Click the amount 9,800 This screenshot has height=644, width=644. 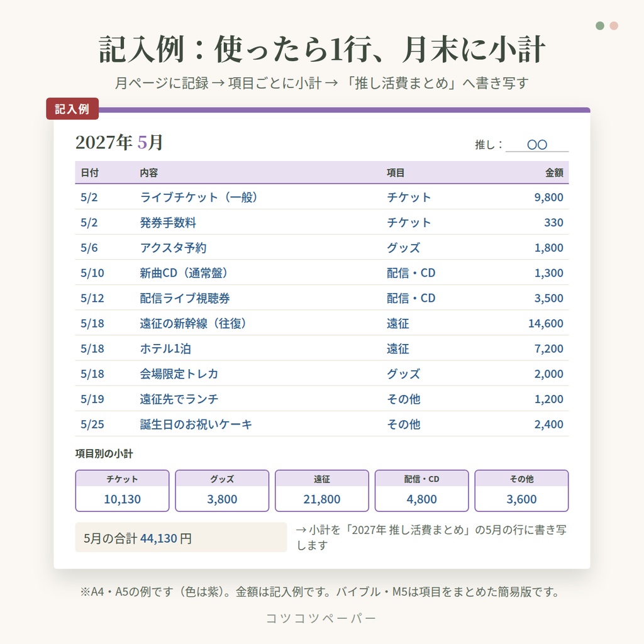click(548, 197)
